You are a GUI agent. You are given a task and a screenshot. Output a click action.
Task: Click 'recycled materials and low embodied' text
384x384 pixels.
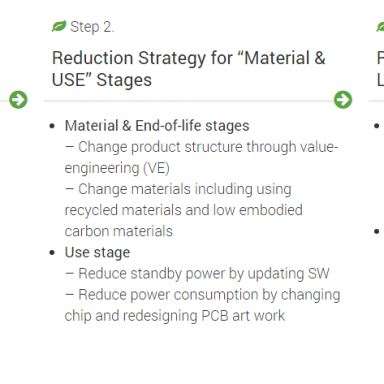[184, 210]
